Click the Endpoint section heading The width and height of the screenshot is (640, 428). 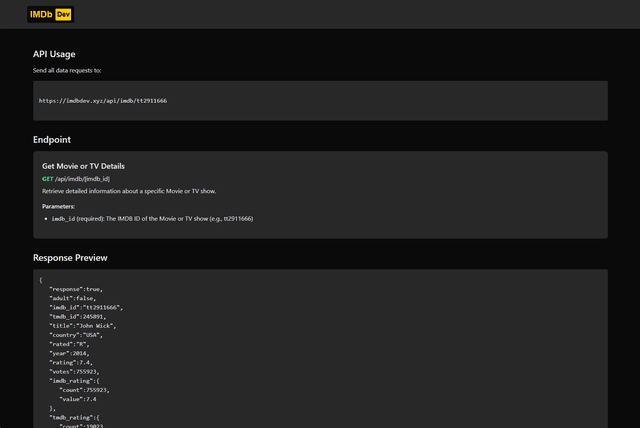52,139
